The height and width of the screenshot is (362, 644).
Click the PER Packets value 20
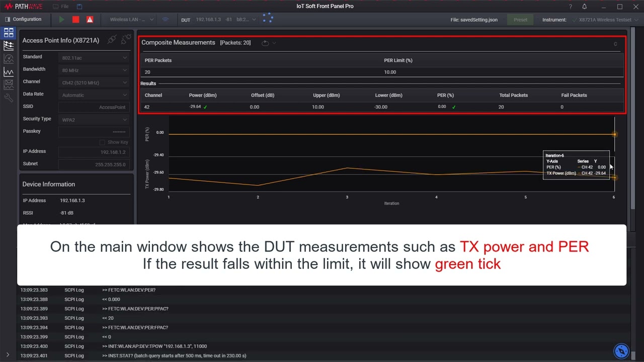pyautogui.click(x=147, y=72)
